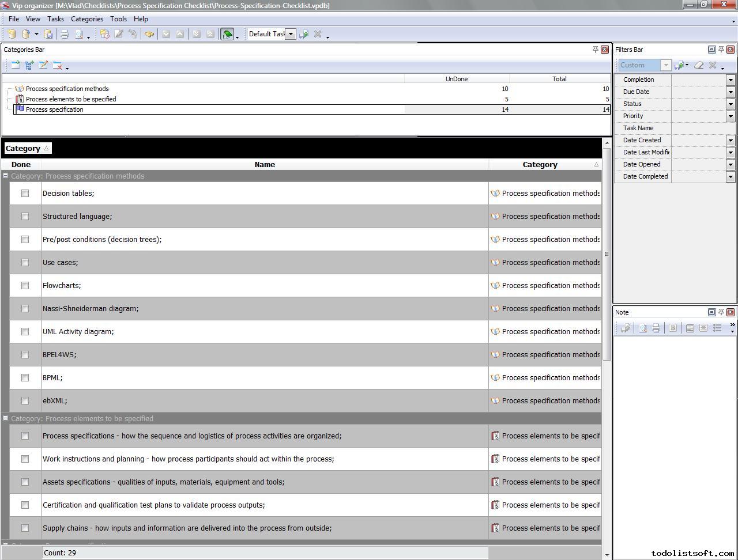Click the Print icon in main toolbar
The image size is (738, 560).
pyautogui.click(x=65, y=35)
